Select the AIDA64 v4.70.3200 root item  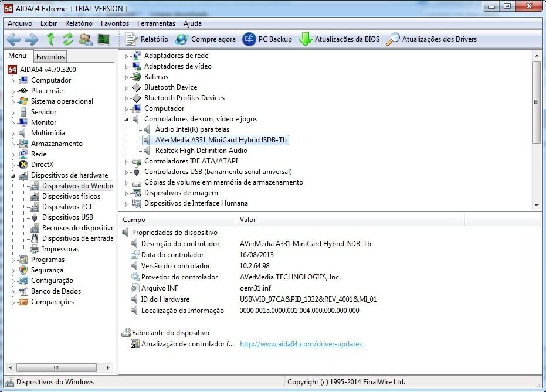tap(48, 70)
